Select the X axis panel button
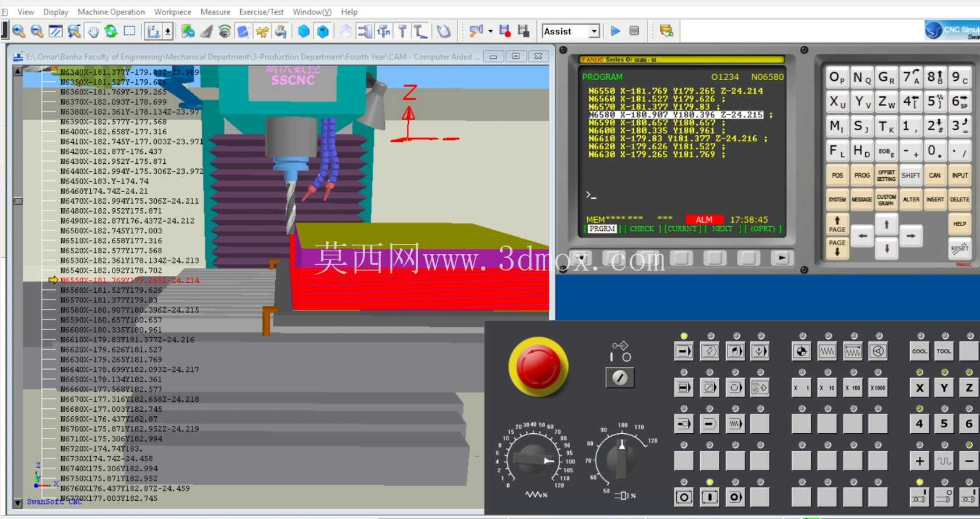 pos(919,388)
